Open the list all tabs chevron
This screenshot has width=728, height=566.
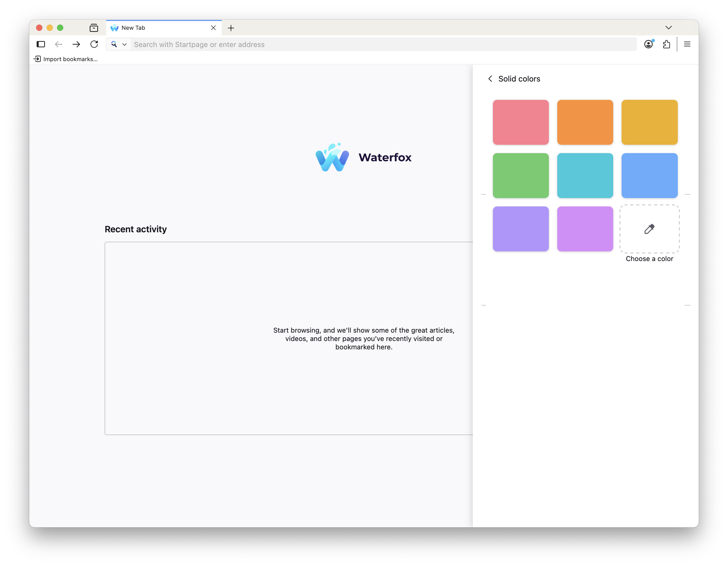[x=668, y=28]
